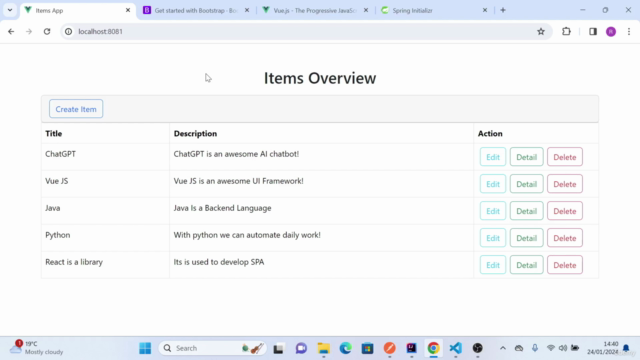Open the round dark app after VS Code
The width and height of the screenshot is (640, 360).
point(478,348)
